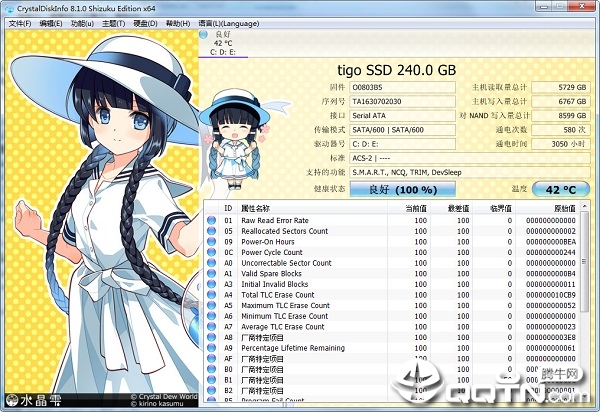Click the serial number field TA1630702030
Image resolution: width=600 pixels, height=412 pixels.
coord(403,101)
